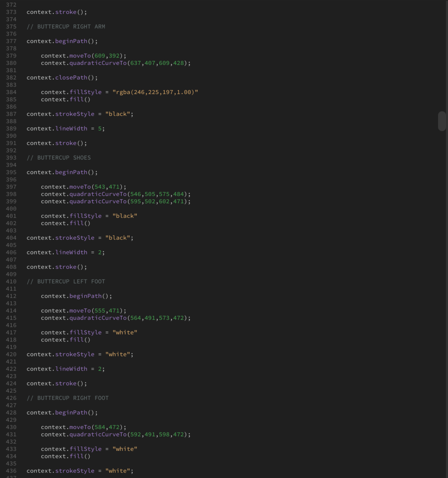Select the BUTTERCUP RIGHT FOOT comment
This screenshot has height=478, width=448.
tap(67, 398)
